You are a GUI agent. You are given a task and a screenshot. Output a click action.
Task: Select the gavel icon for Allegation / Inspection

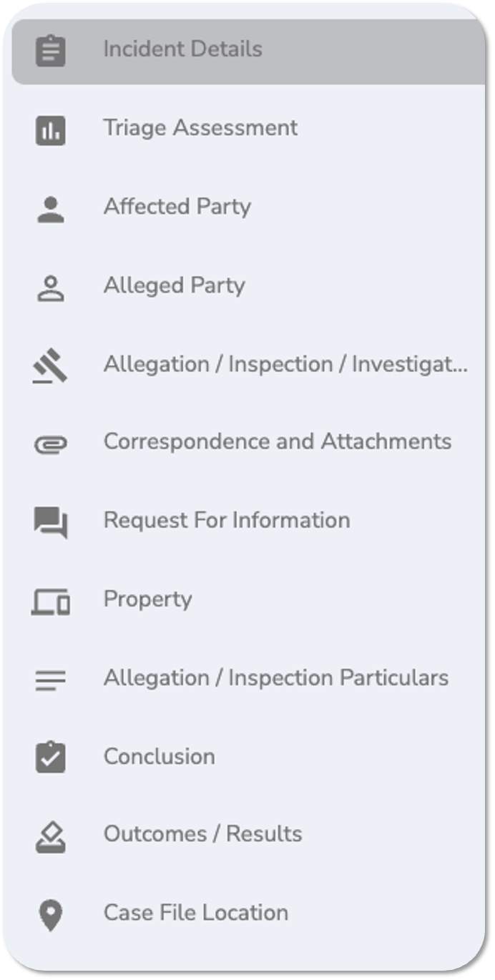(x=49, y=364)
